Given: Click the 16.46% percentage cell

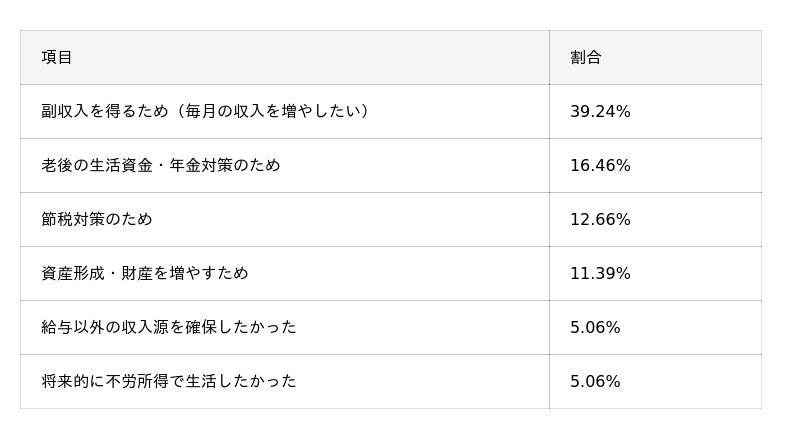Looking at the screenshot, I should tap(600, 166).
